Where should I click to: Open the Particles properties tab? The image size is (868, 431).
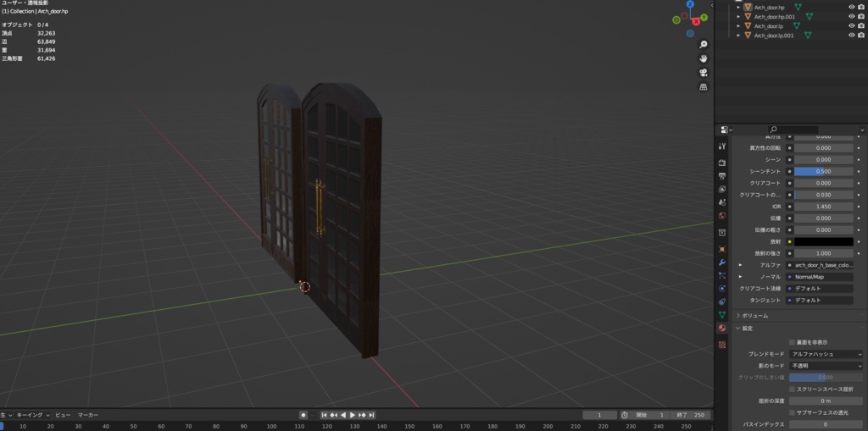(x=722, y=275)
